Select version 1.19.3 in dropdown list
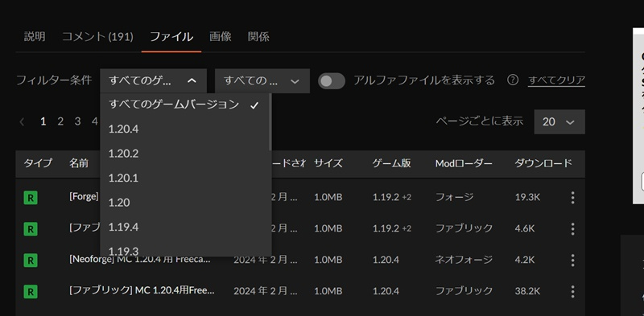Image resolution: width=644 pixels, height=316 pixels. (x=184, y=249)
